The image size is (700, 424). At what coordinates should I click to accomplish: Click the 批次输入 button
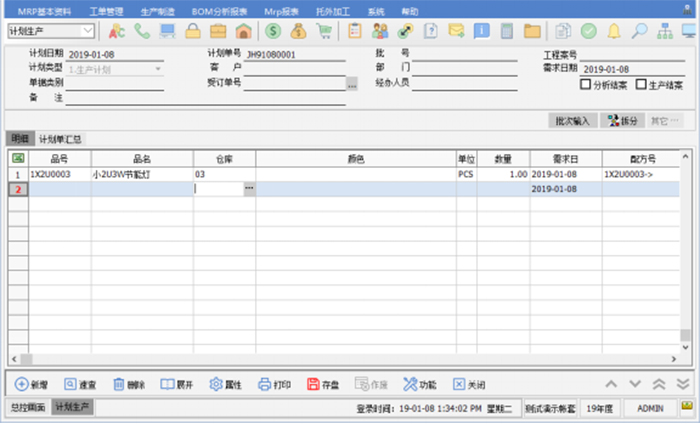coord(574,120)
